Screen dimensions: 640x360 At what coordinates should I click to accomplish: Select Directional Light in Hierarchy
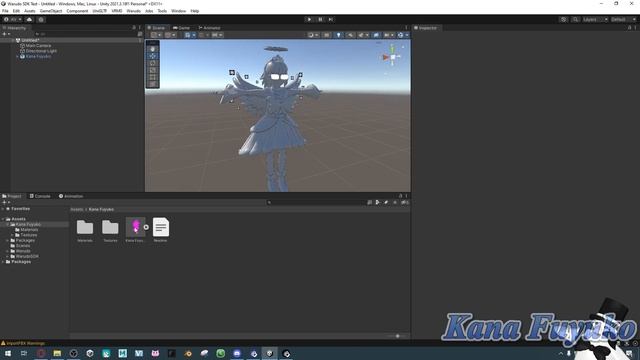click(41, 51)
